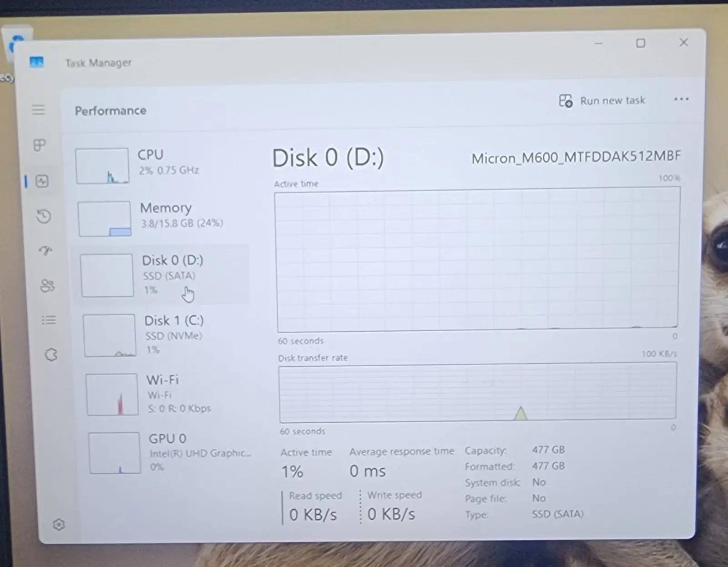Click the Disk transfer rate graph

(477, 392)
